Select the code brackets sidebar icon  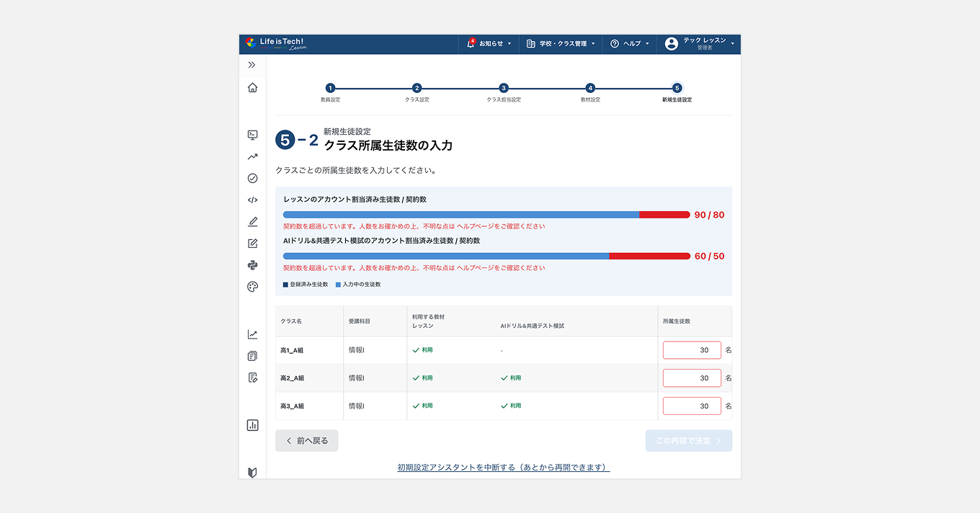pyautogui.click(x=252, y=200)
